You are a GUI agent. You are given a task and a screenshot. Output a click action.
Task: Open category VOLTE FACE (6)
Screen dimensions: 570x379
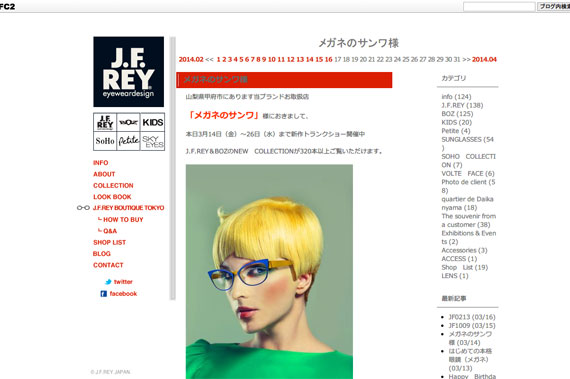pyautogui.click(x=468, y=173)
